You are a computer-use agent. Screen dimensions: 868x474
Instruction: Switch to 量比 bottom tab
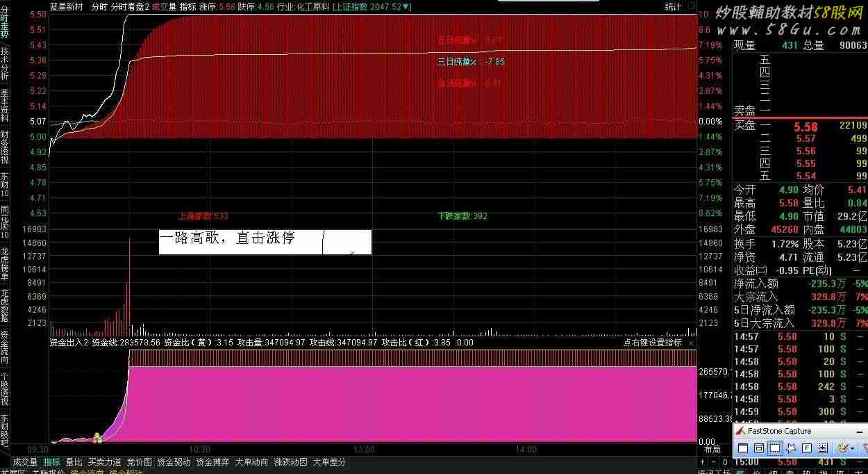click(x=74, y=461)
